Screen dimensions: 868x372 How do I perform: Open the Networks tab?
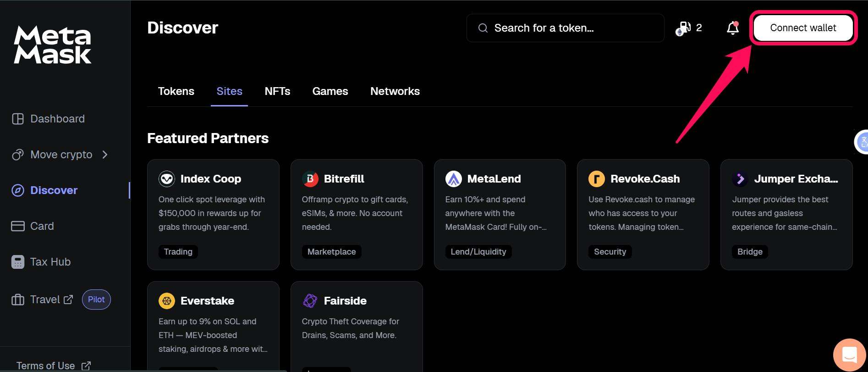395,91
